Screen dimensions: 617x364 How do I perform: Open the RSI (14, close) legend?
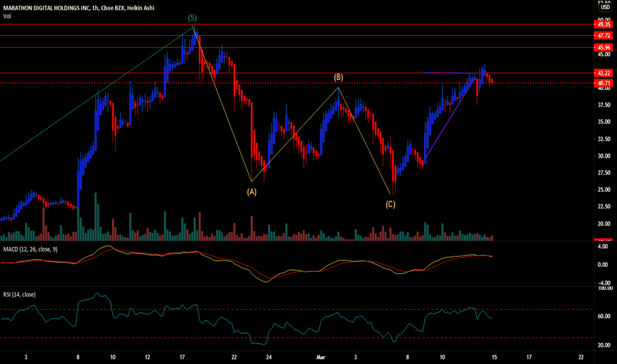19,295
